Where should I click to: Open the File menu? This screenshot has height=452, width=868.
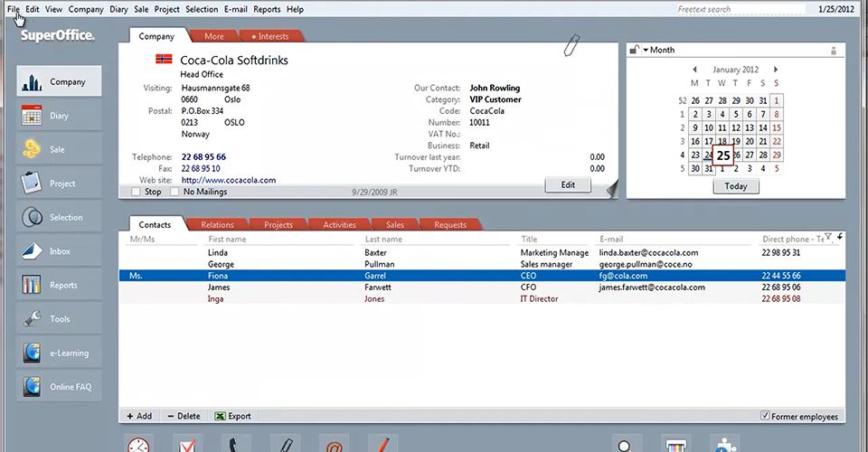point(14,9)
